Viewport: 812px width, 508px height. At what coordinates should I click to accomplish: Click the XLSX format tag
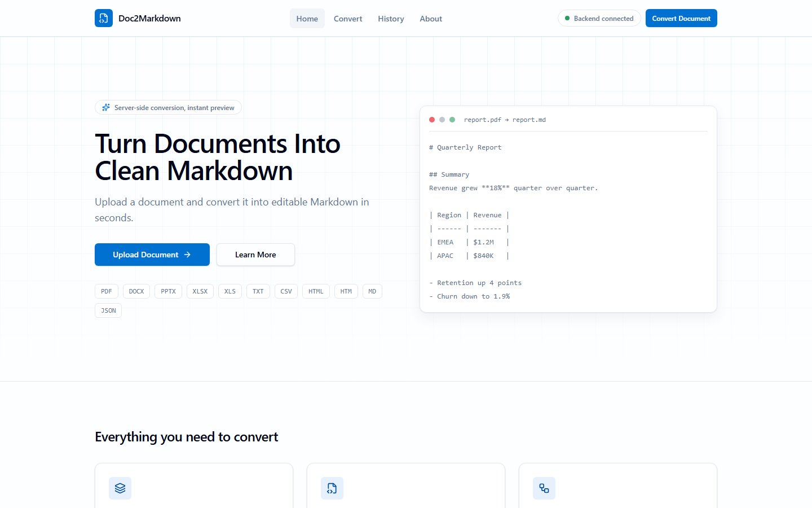200,291
